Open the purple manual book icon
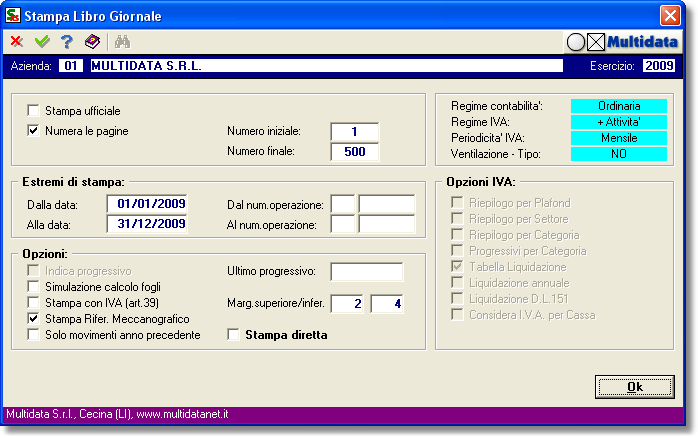The height and width of the screenshot is (438, 698). 92,42
